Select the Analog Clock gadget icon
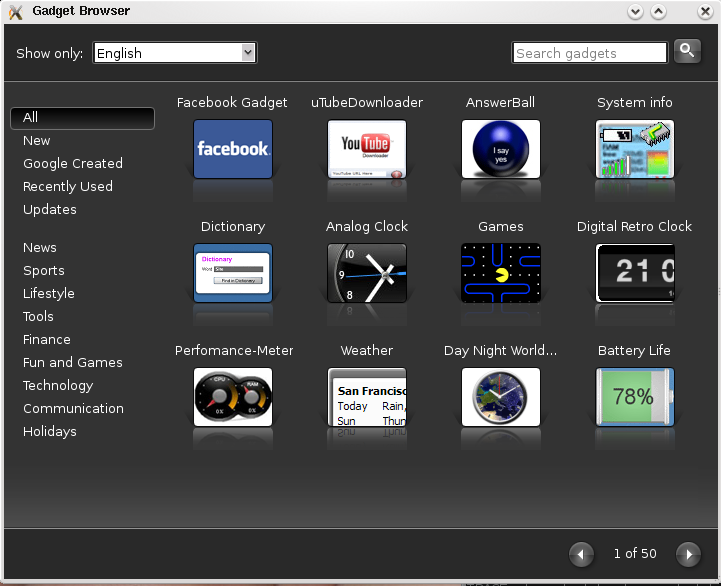The height and width of the screenshot is (586, 721). coord(367,273)
